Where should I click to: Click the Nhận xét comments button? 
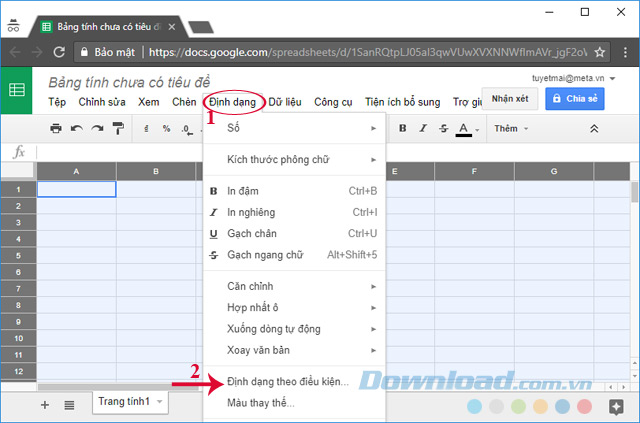[510, 98]
